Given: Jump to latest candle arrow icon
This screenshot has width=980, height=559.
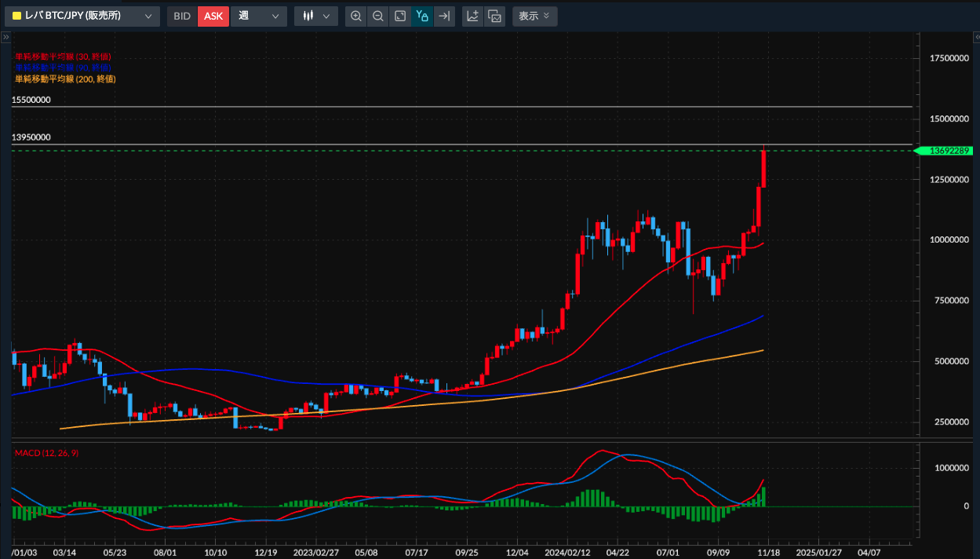Looking at the screenshot, I should click(444, 16).
